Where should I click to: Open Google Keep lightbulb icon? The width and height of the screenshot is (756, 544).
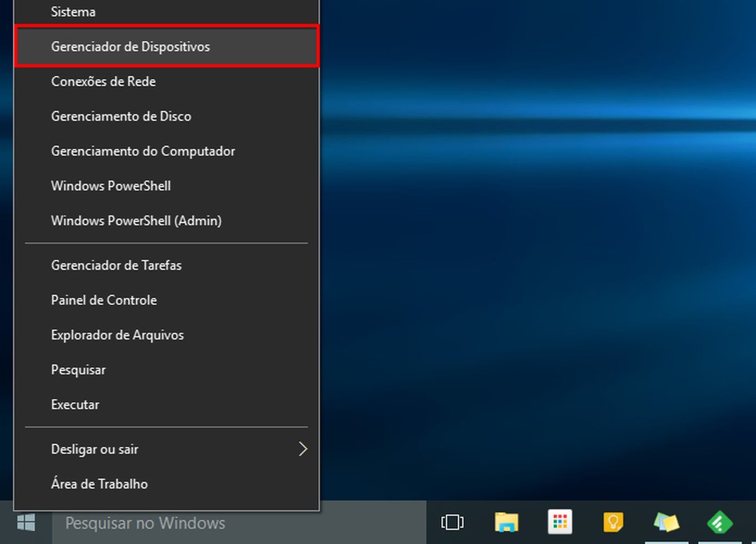click(x=613, y=522)
